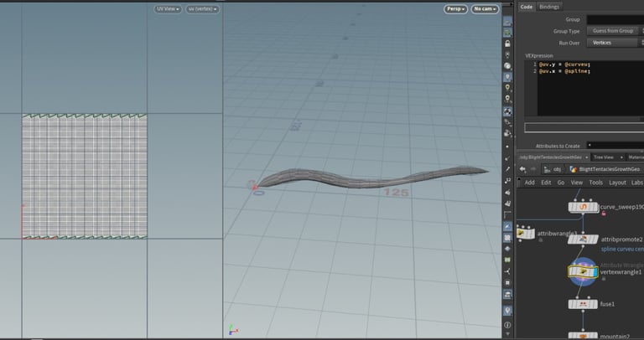Viewport: 644px width, 340px height.
Task: Toggle the blue display flag on vertexwrangle1
Action: tap(594, 271)
